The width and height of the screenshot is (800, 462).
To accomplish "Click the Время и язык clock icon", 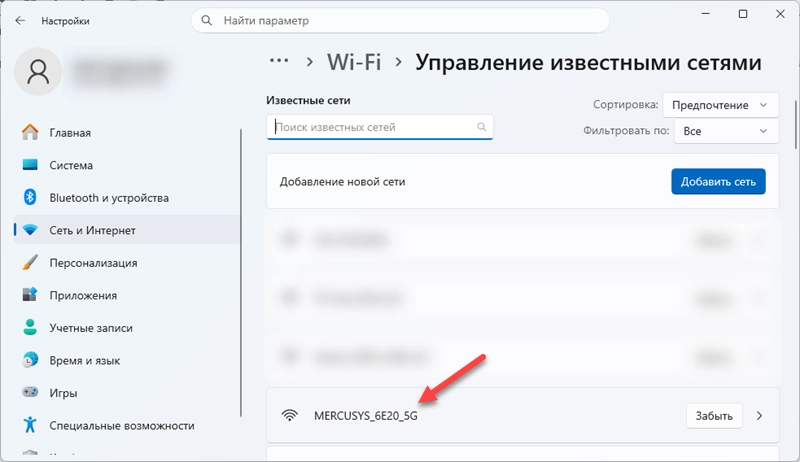I will (30, 360).
